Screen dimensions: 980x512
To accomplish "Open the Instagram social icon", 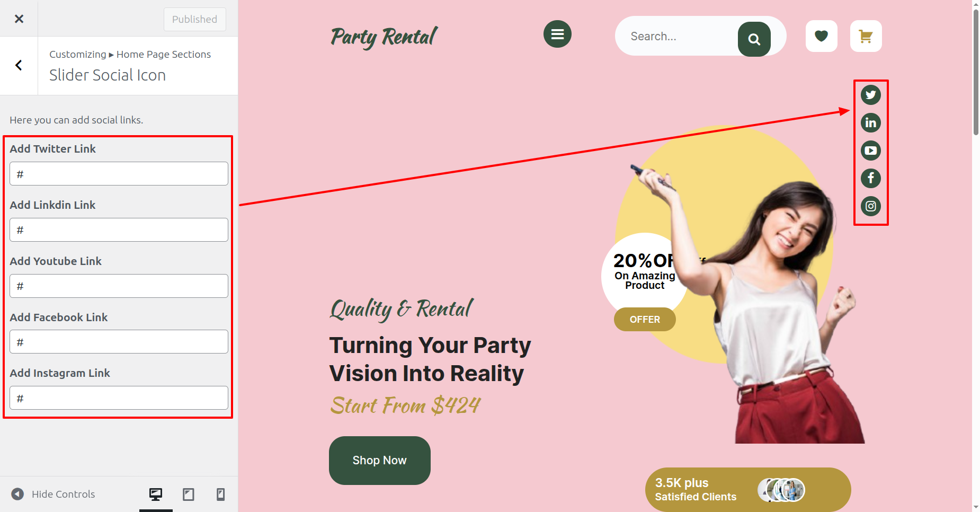I will coord(870,206).
